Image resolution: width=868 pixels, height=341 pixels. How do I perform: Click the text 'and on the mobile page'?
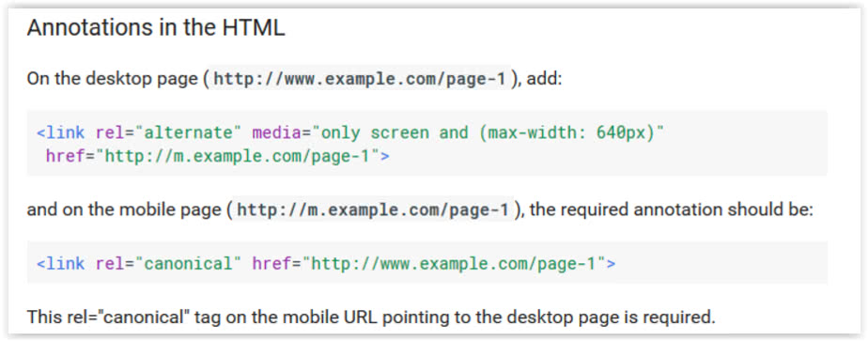pyautogui.click(x=125, y=210)
